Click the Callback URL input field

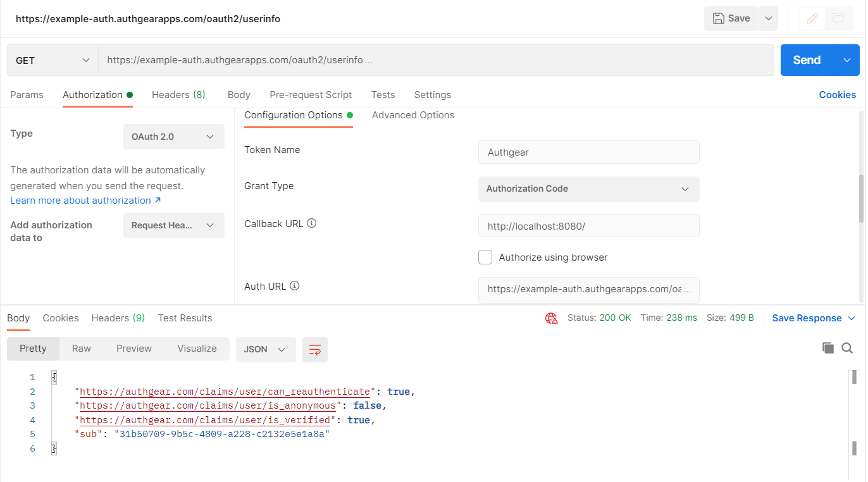pos(589,226)
